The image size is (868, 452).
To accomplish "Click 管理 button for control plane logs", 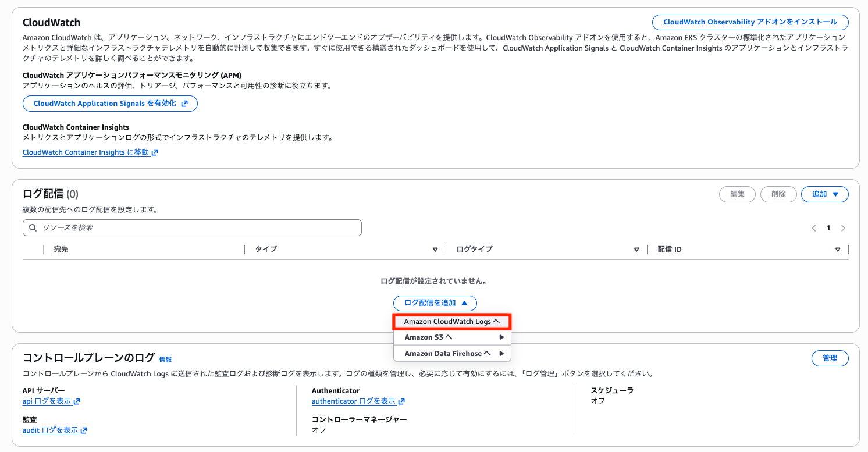I will coord(830,358).
